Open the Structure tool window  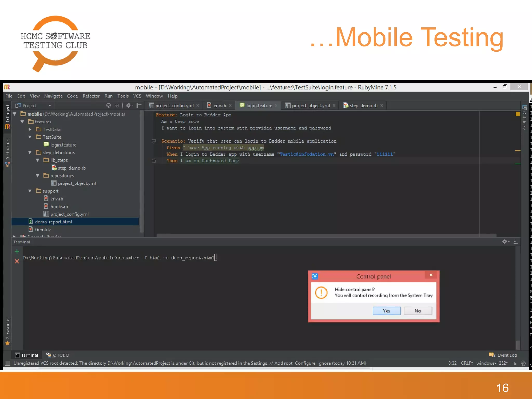tap(8, 152)
